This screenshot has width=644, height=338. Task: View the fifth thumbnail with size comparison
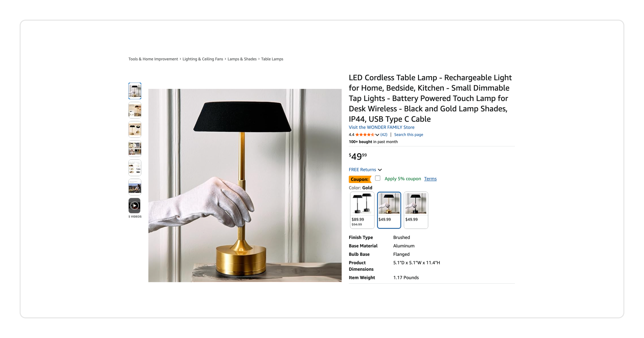(135, 168)
